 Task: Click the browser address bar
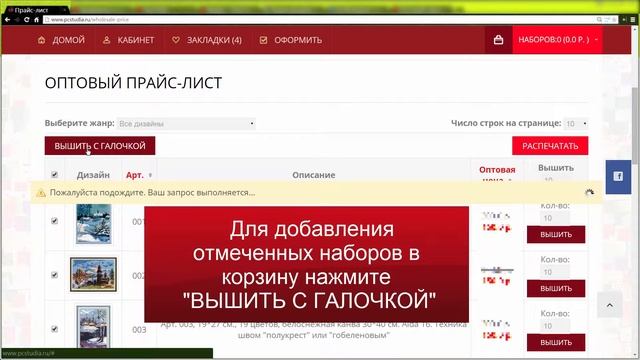pos(318,20)
